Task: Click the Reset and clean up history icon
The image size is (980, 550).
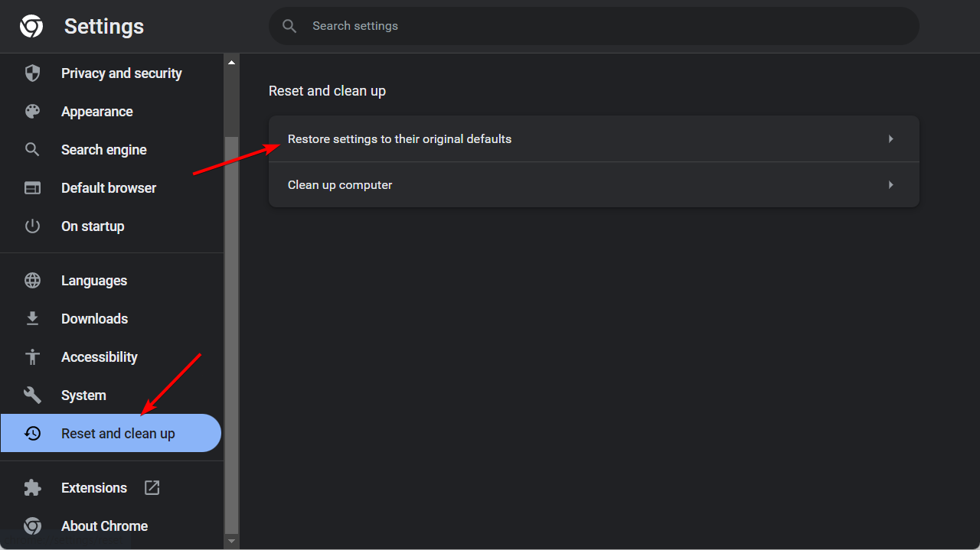Action: (32, 434)
